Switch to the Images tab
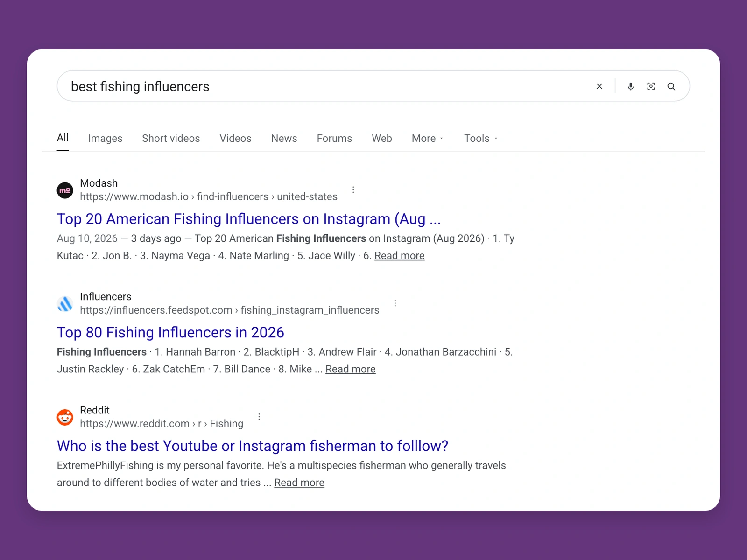 105,139
